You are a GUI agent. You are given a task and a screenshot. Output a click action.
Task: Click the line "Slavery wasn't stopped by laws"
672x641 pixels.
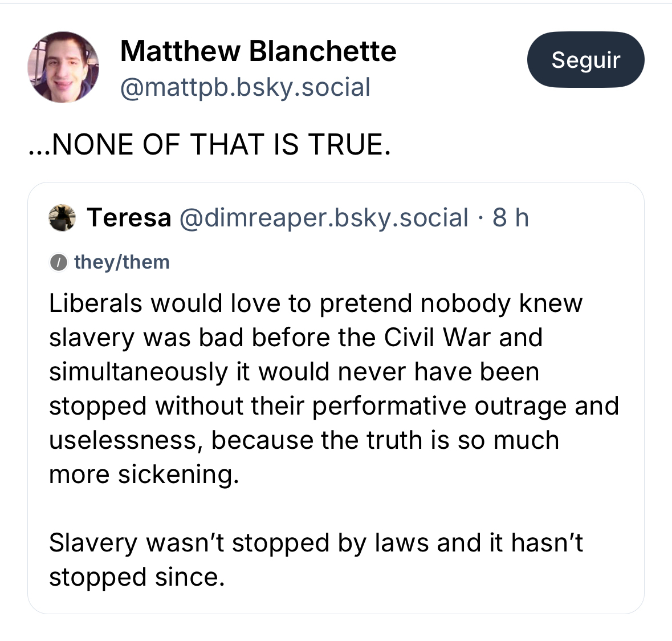point(316,543)
